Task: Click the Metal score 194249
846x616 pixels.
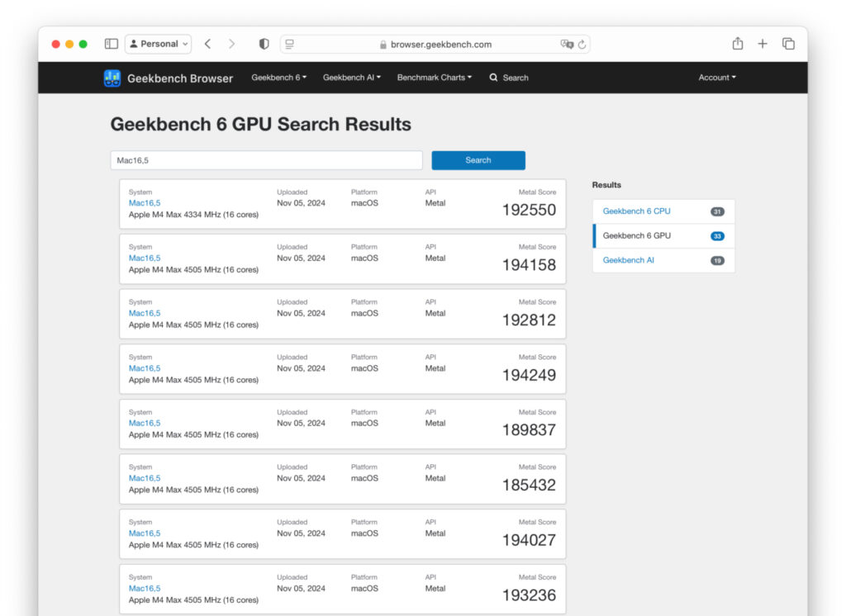Action: click(529, 375)
